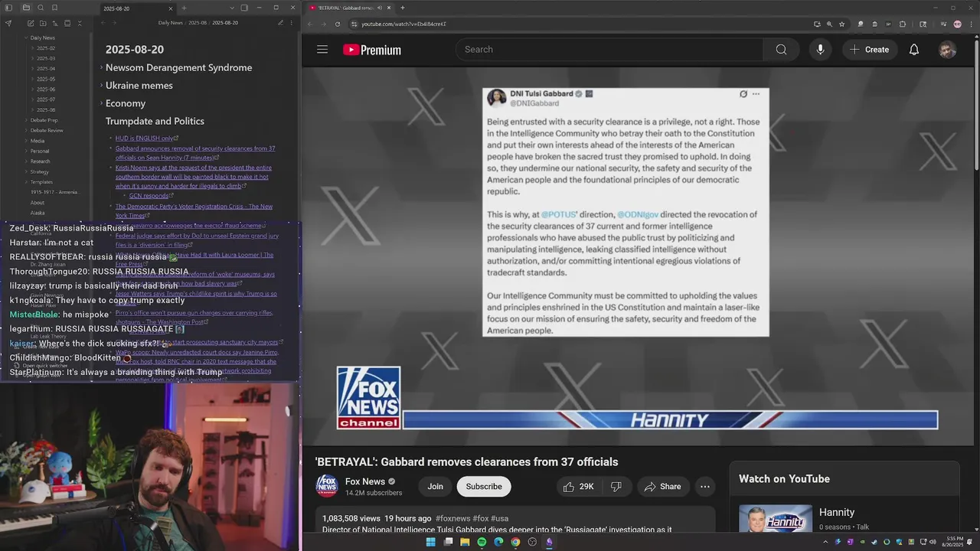980x551 pixels.
Task: Open File Explorer from taskbar
Action: pos(465,542)
